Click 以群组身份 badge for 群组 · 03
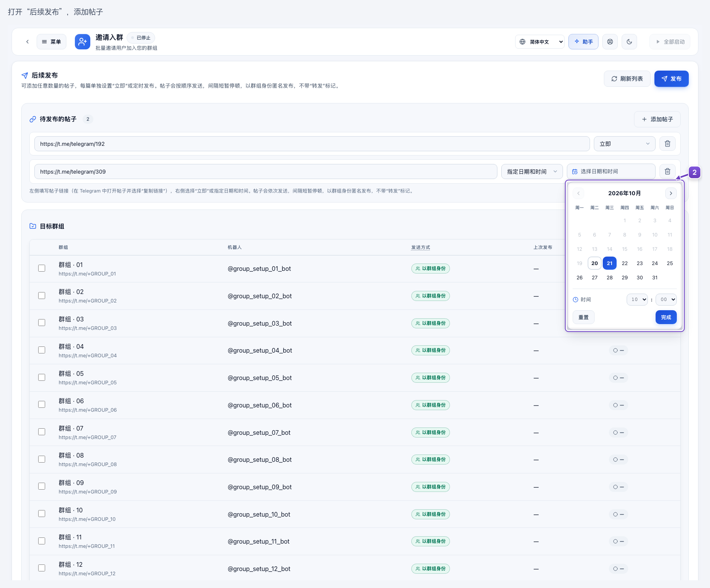Image resolution: width=710 pixels, height=588 pixels. point(431,323)
